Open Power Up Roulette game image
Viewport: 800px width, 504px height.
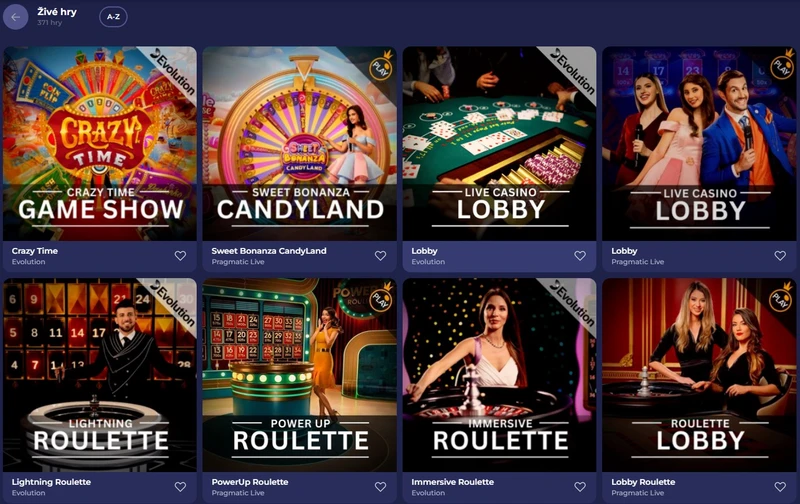click(x=299, y=375)
